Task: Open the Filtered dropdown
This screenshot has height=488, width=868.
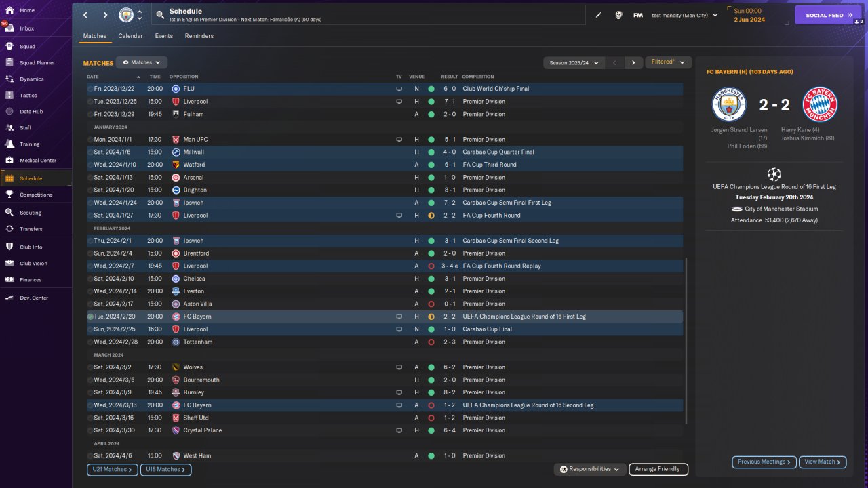Action: click(x=668, y=62)
